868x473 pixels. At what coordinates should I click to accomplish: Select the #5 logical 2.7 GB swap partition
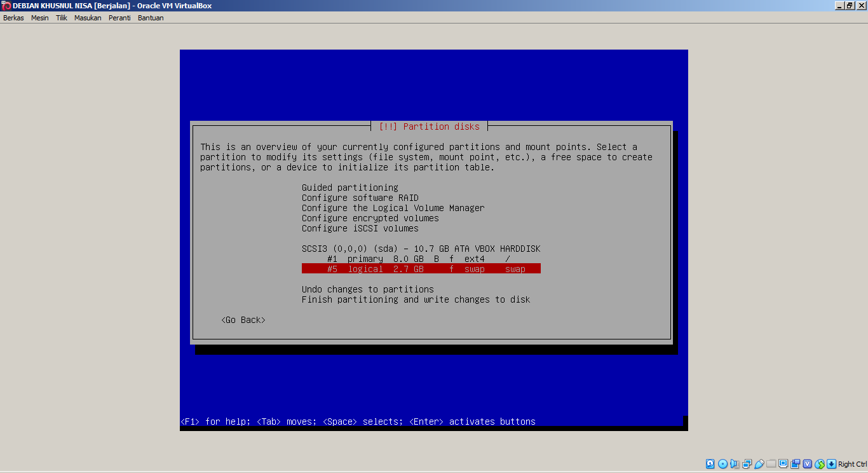(421, 269)
